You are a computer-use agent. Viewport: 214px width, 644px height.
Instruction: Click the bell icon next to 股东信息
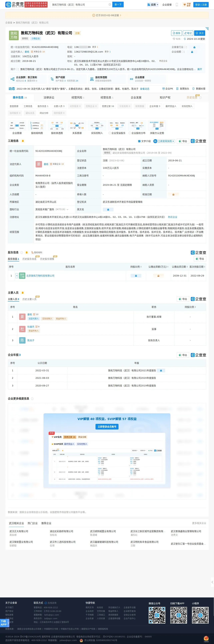coord(26,253)
